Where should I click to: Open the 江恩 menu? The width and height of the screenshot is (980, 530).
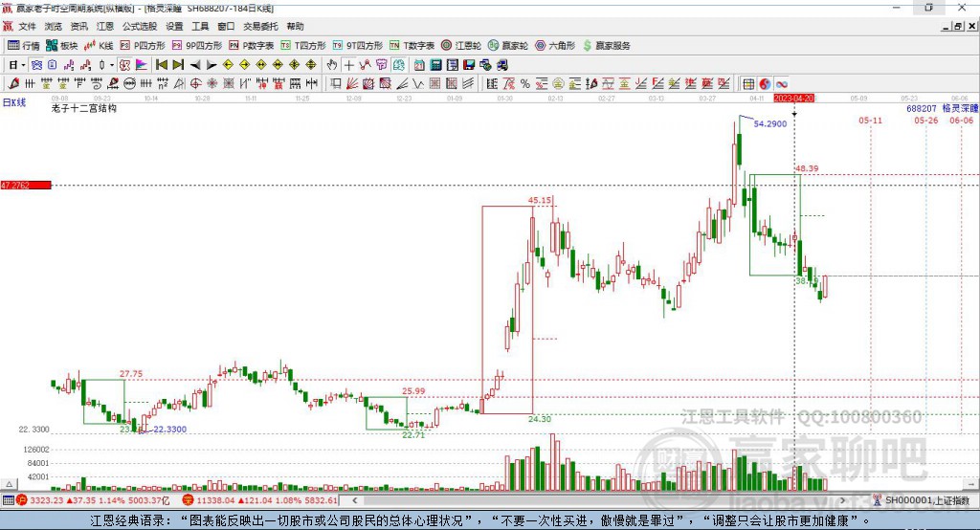105,26
